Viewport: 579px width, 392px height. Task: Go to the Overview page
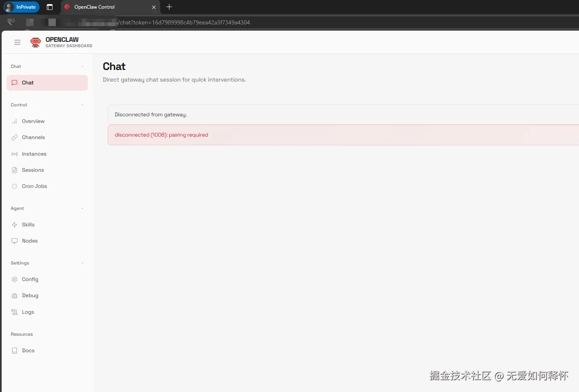tap(47, 121)
